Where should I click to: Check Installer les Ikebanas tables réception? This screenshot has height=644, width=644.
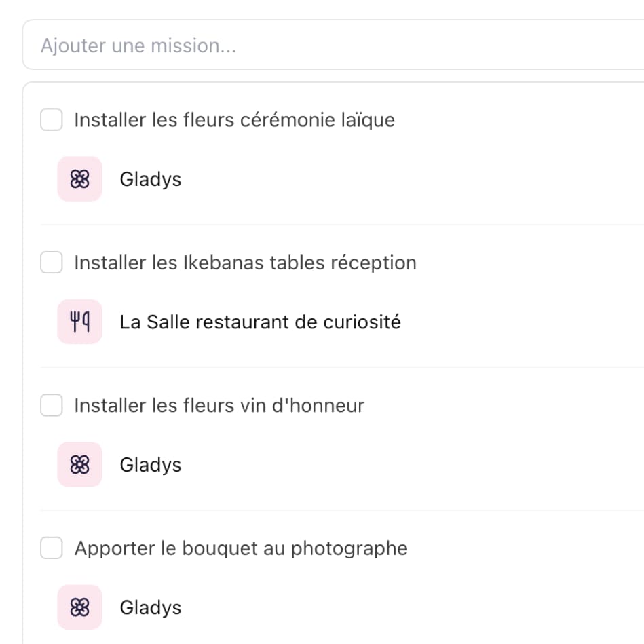(x=51, y=263)
